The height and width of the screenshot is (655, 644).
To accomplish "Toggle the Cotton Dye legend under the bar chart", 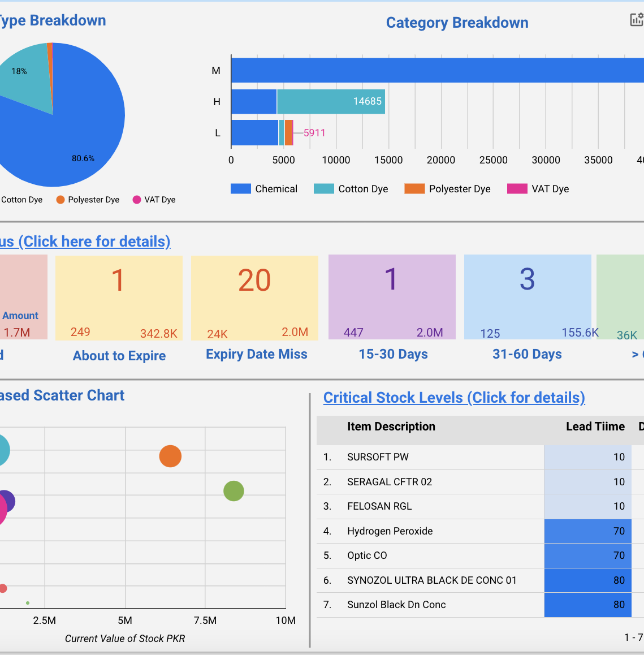I will point(351,189).
